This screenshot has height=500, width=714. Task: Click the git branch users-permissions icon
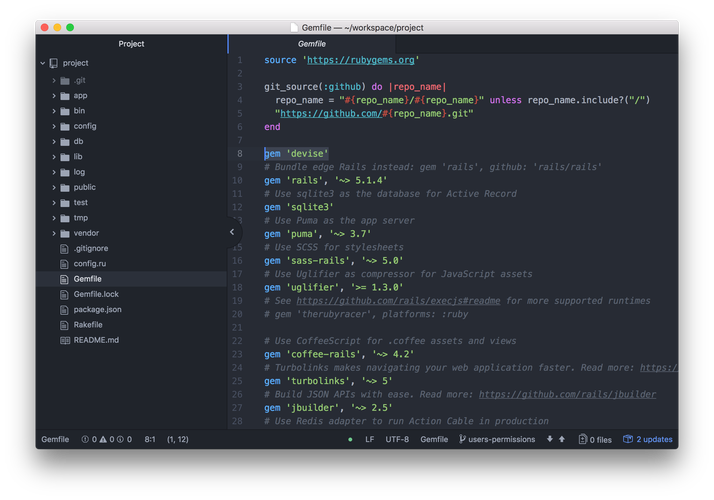(x=463, y=439)
